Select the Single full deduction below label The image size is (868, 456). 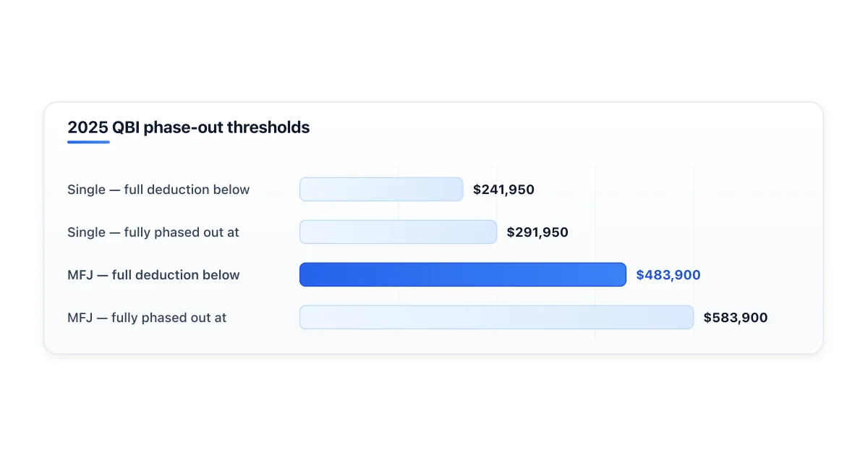[158, 190]
